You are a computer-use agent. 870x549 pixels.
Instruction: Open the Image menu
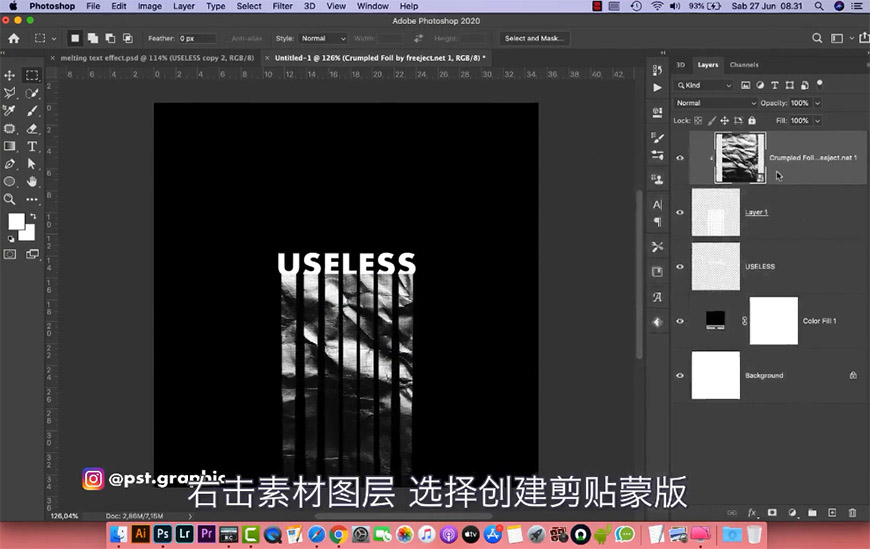click(x=150, y=6)
